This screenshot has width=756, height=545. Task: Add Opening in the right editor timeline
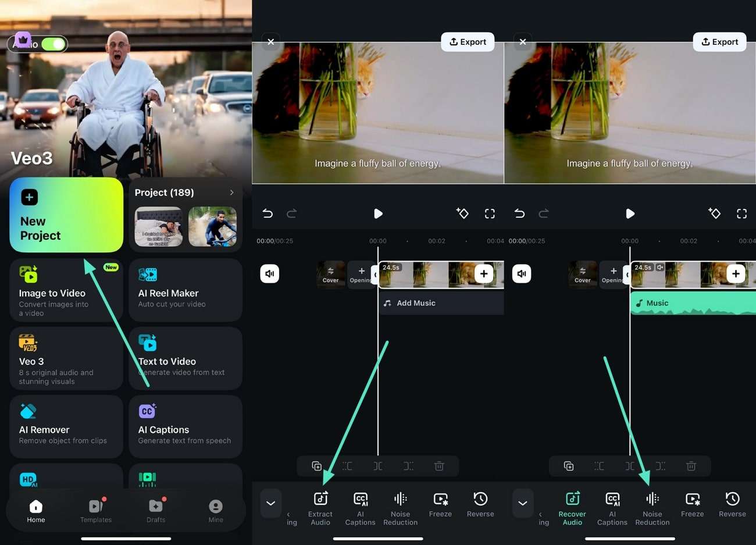point(613,274)
